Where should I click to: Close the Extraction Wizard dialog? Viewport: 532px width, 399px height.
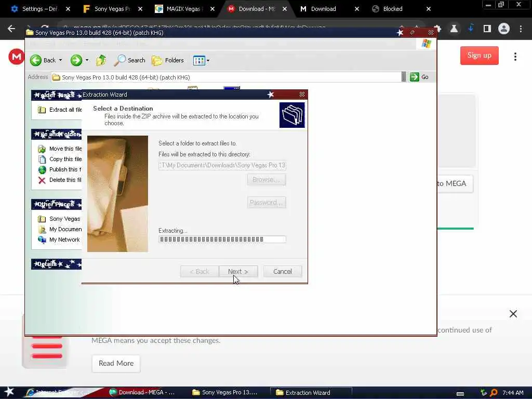tap(302, 95)
